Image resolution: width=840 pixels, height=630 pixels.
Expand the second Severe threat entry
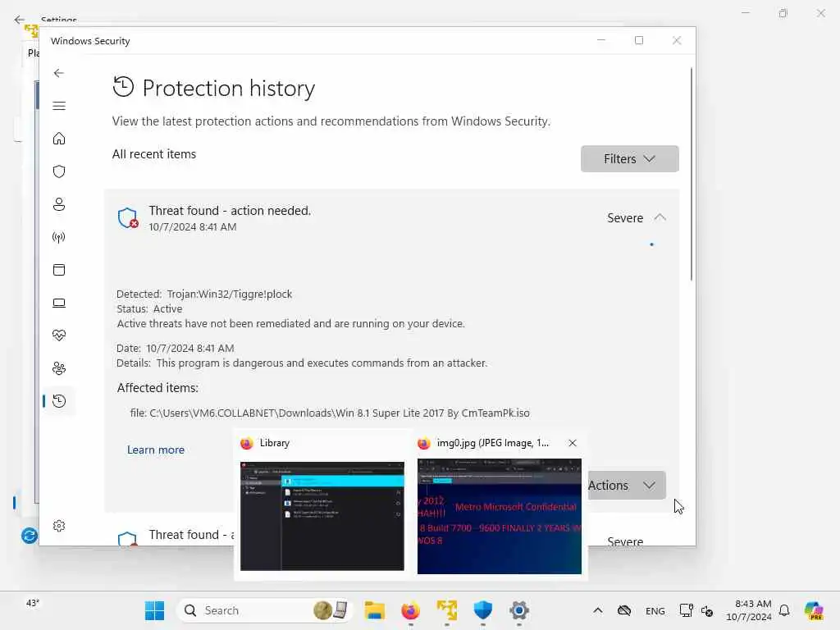[624, 540]
